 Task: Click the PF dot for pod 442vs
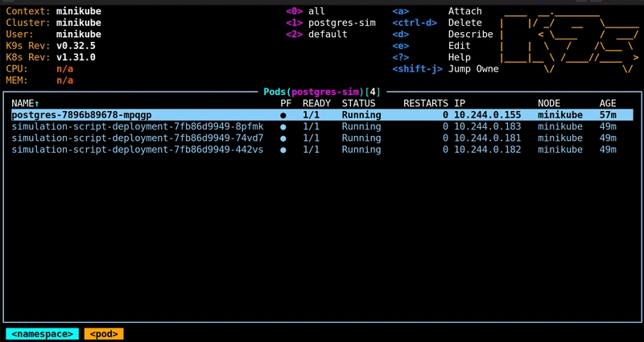coord(283,150)
